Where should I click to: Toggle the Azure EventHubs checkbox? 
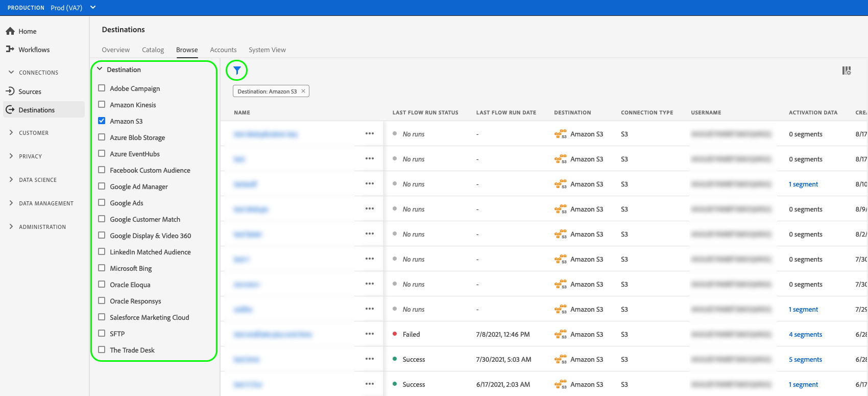pyautogui.click(x=102, y=153)
